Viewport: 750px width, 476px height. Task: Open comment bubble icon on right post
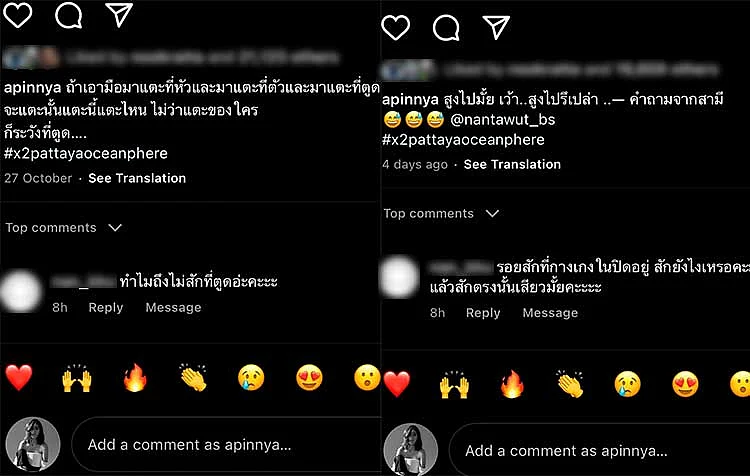point(446,27)
